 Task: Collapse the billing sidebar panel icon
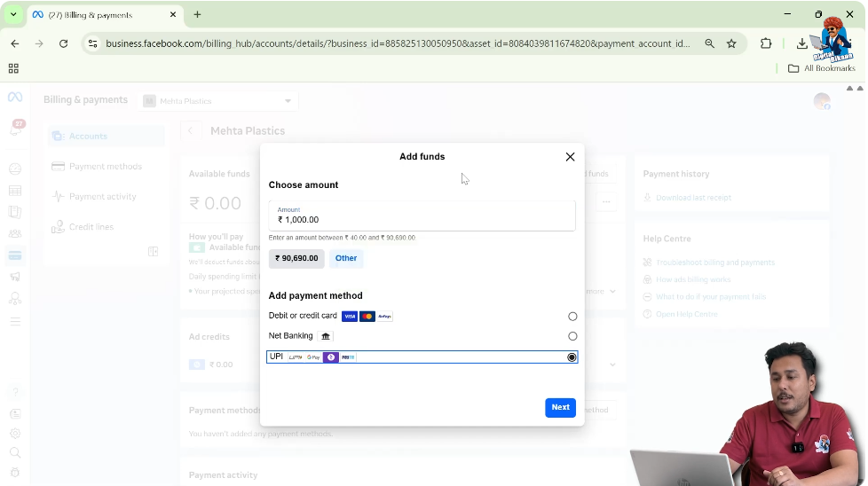(x=154, y=252)
